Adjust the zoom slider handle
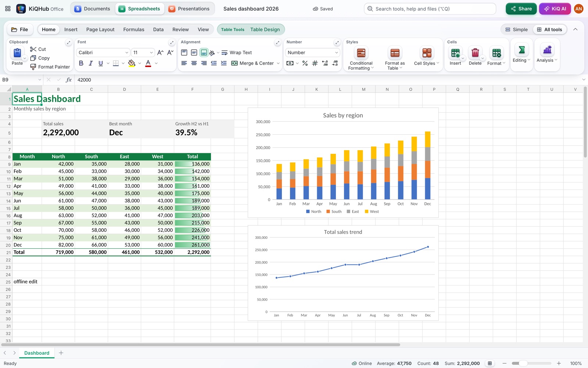The height and width of the screenshot is (368, 588). (x=523, y=363)
